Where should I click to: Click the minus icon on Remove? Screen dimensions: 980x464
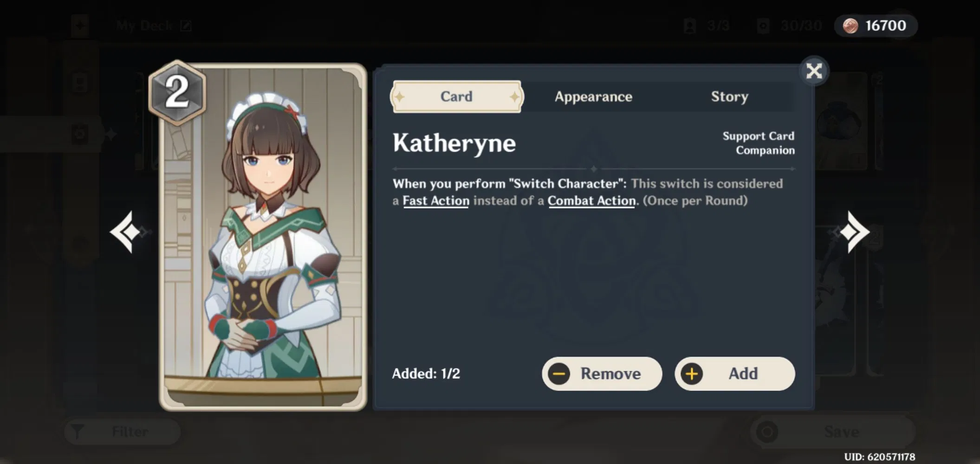(559, 374)
